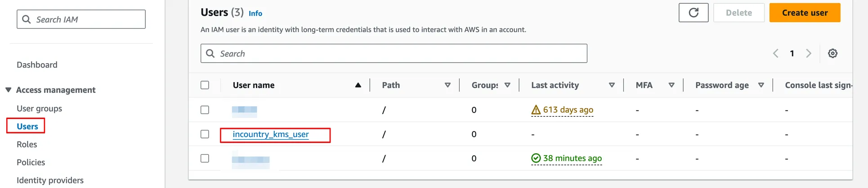Navigate to Policies in sidebar
Viewport: 868px width, 188px height.
pyautogui.click(x=31, y=162)
